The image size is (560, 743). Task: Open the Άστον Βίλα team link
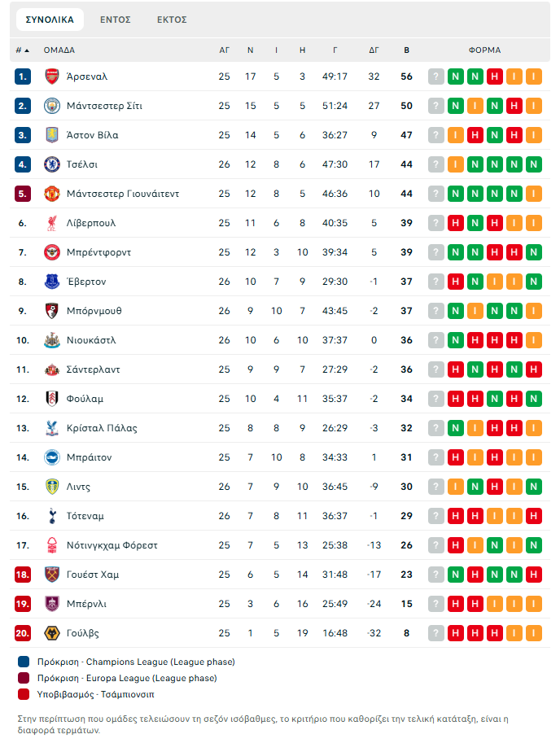(x=92, y=135)
